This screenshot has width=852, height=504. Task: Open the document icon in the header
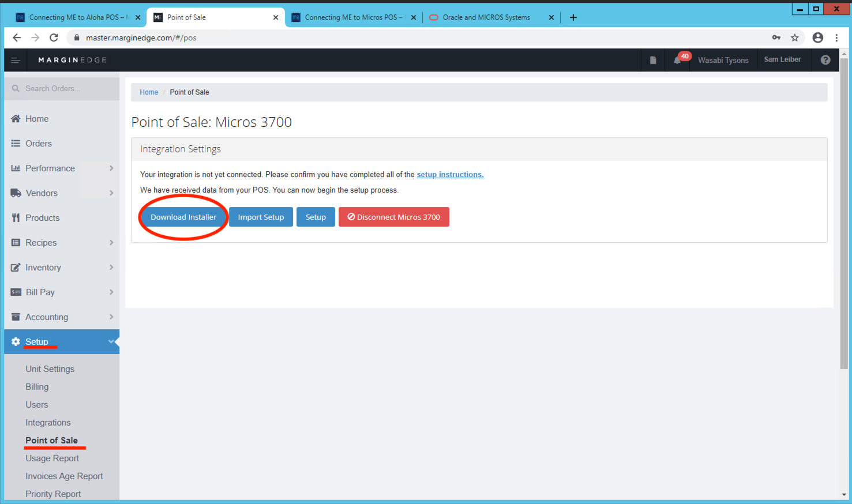(x=653, y=60)
